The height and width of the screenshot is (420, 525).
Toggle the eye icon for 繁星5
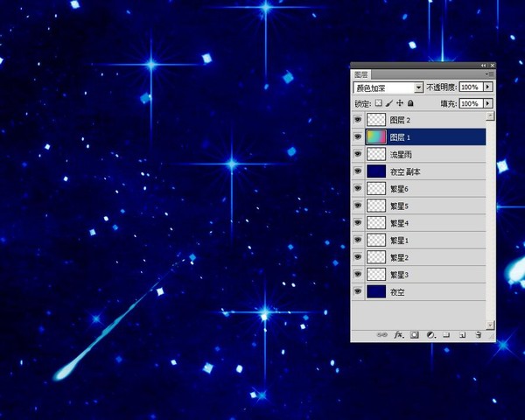(358, 206)
